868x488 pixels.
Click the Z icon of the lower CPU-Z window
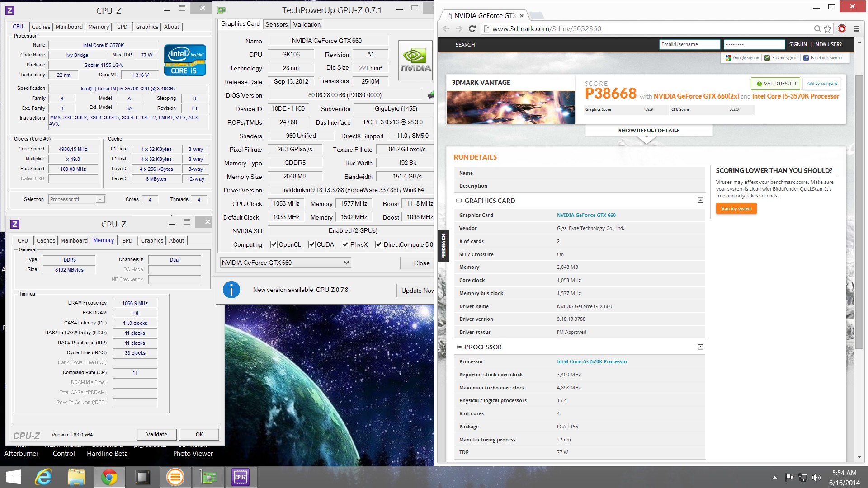click(15, 224)
